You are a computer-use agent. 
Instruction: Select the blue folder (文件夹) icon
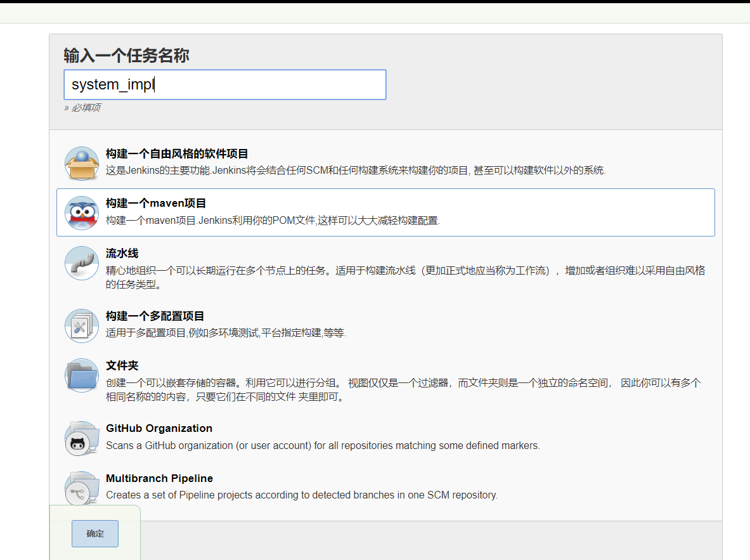pos(81,375)
